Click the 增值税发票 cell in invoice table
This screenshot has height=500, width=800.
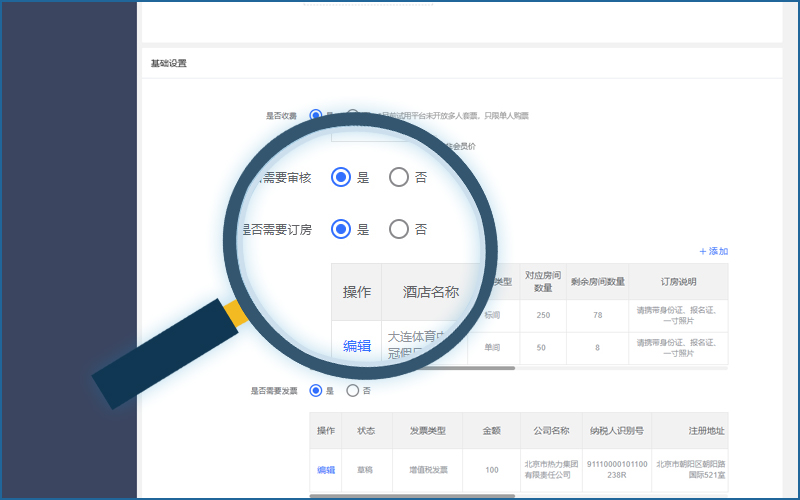[427, 470]
